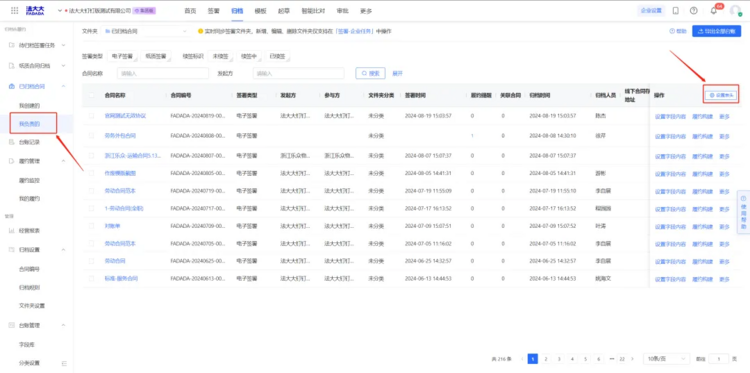Switch to the 模板 top navigation tab
Screen dimensions: 750x373
coord(260,11)
